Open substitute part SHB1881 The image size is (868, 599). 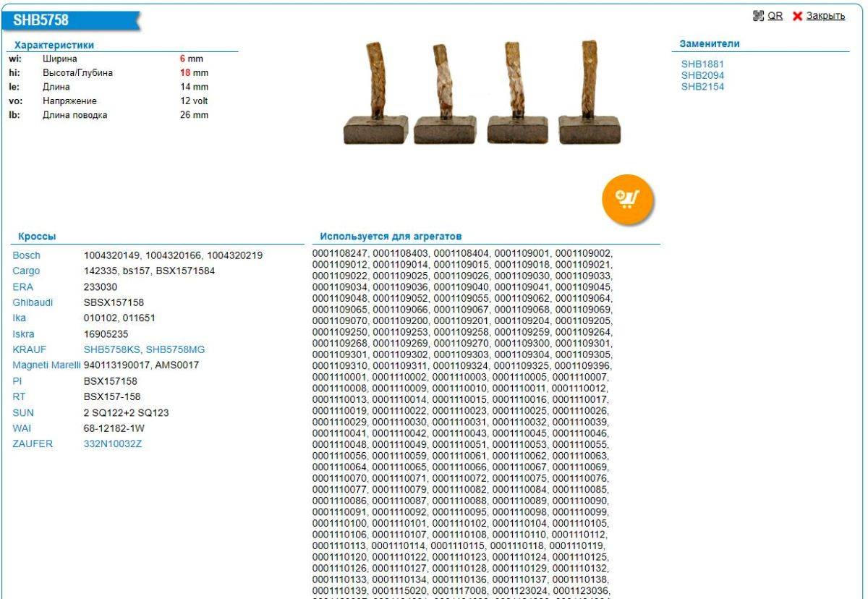point(702,64)
